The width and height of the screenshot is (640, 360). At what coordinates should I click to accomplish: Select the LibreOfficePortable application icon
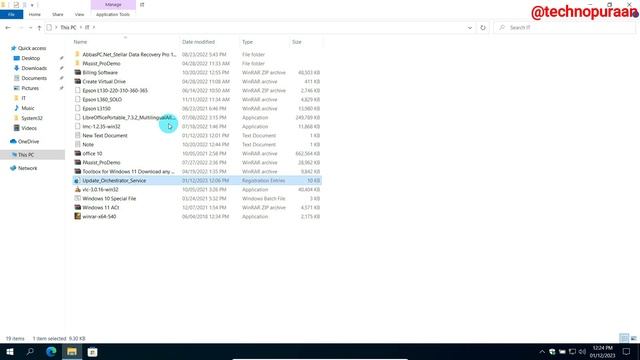[x=78, y=117]
